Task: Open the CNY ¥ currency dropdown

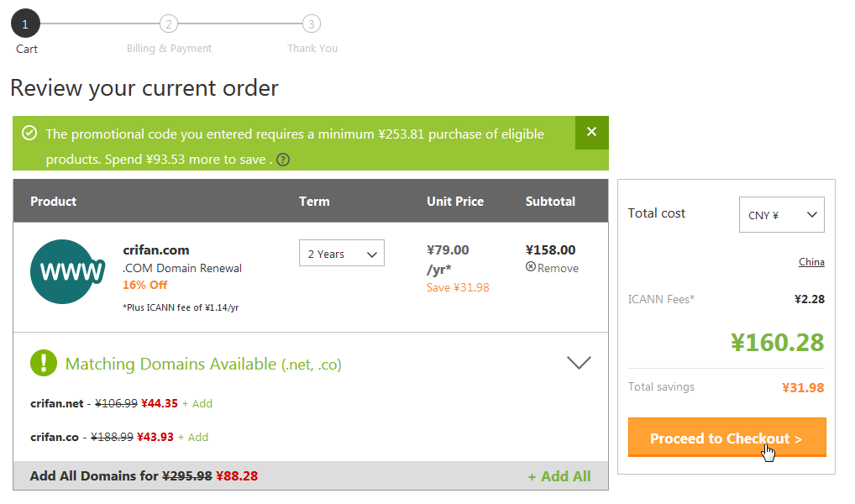Action: point(781,215)
